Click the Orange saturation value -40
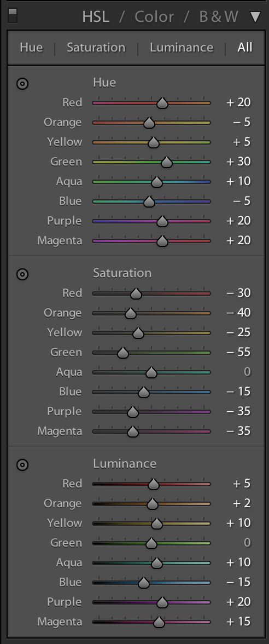The image size is (269, 644). 238,313
